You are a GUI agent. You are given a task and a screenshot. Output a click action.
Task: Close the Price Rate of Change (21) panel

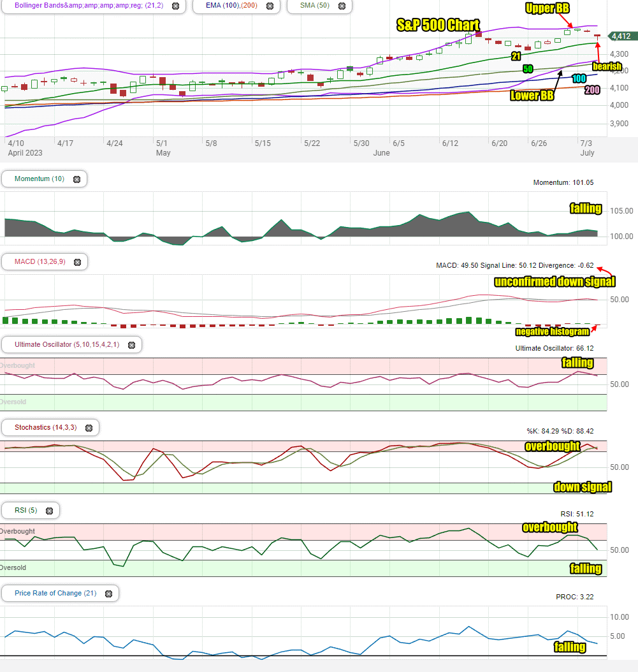pyautogui.click(x=109, y=594)
